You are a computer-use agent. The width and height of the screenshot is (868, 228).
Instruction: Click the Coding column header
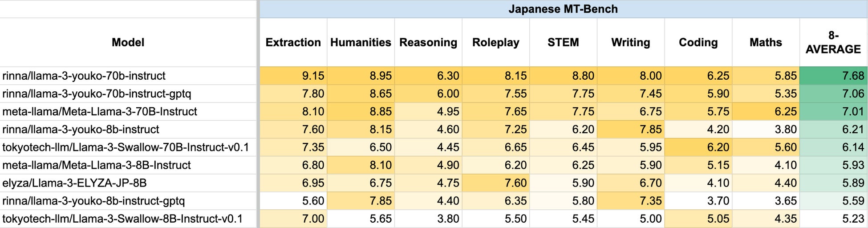698,42
